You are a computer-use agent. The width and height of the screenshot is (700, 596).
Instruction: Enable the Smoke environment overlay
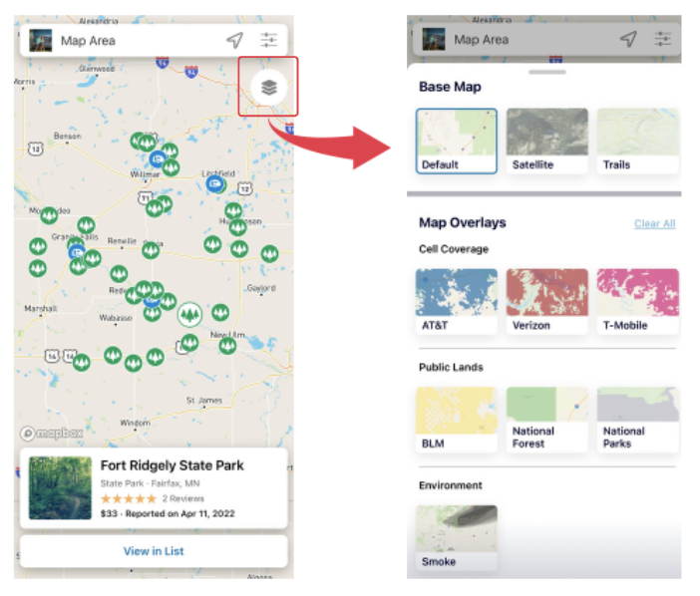(457, 538)
